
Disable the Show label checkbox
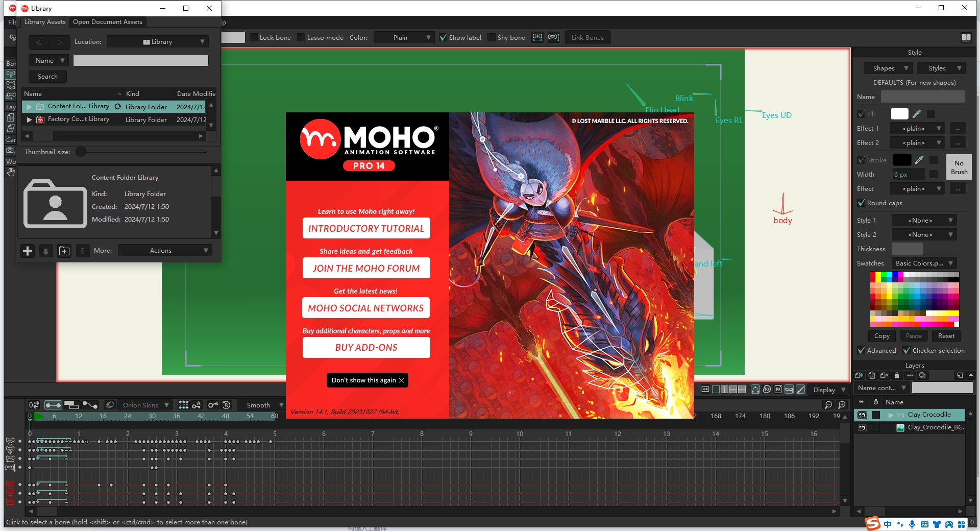pyautogui.click(x=443, y=37)
